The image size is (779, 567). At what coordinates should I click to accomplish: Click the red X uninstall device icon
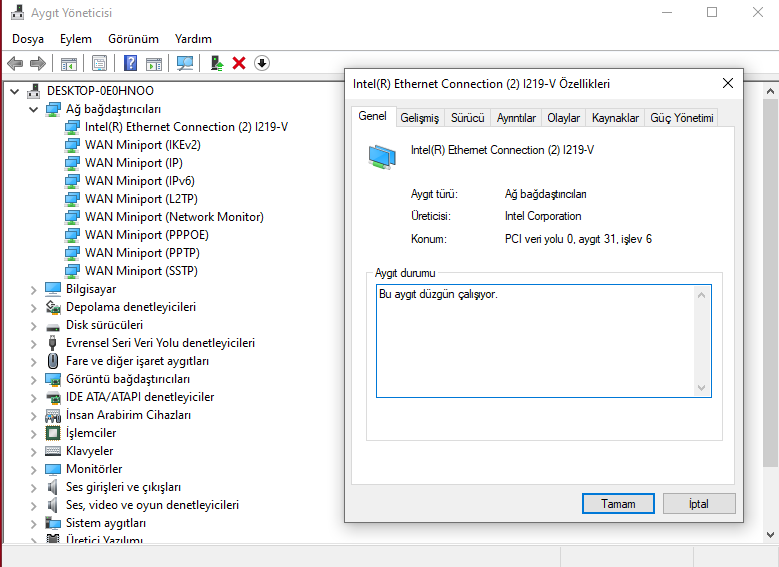click(239, 63)
